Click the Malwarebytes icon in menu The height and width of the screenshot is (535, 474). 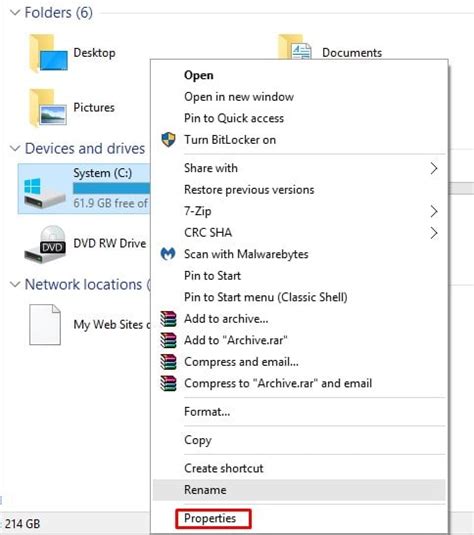[168, 254]
